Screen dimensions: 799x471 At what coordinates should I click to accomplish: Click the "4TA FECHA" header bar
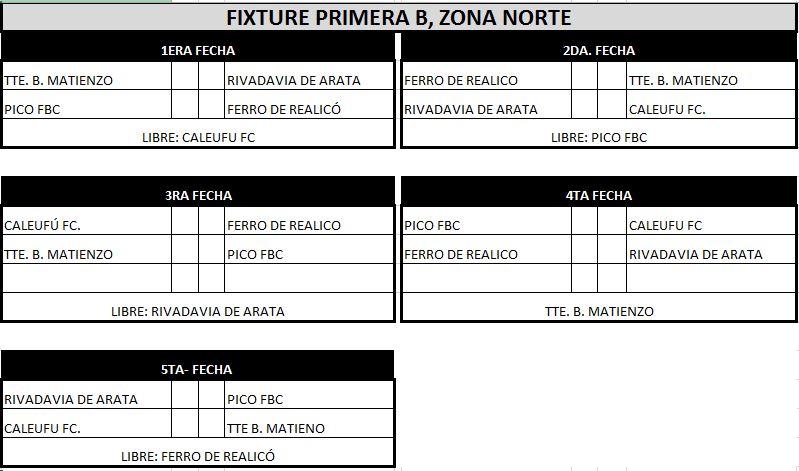tap(598, 195)
